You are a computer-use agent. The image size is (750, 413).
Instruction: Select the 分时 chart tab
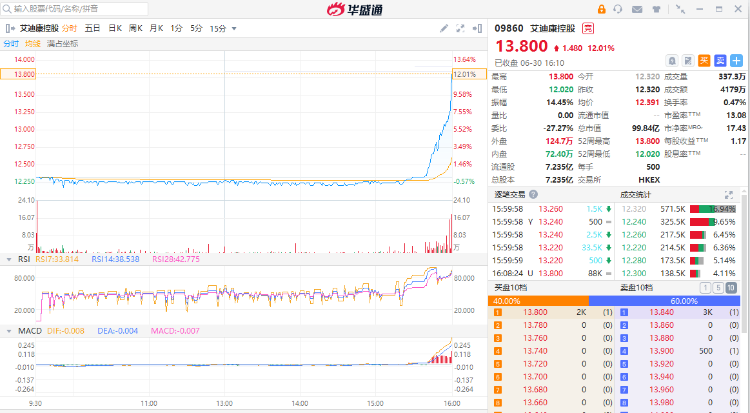[69, 29]
